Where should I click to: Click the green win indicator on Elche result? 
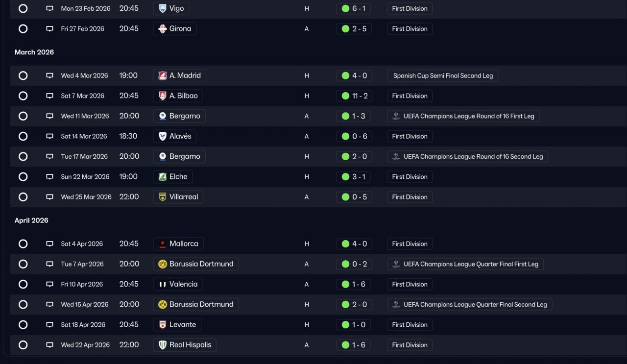pos(345,177)
